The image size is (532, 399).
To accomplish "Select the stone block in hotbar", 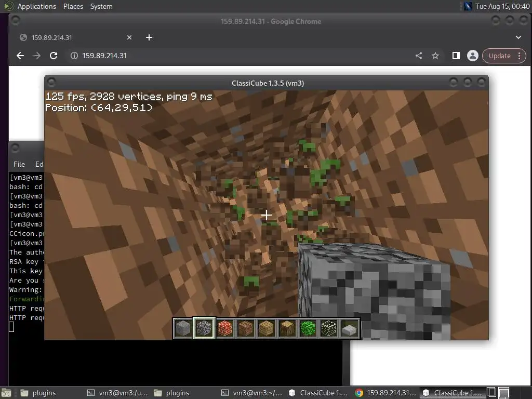I will coord(183,328).
